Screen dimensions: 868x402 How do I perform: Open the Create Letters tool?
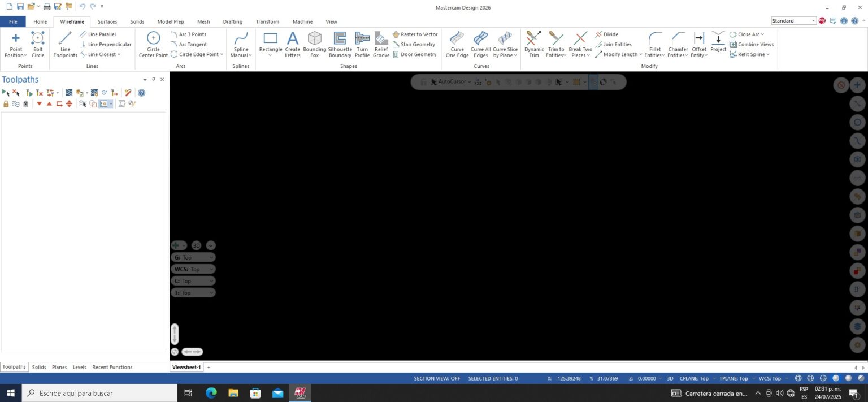[292, 44]
